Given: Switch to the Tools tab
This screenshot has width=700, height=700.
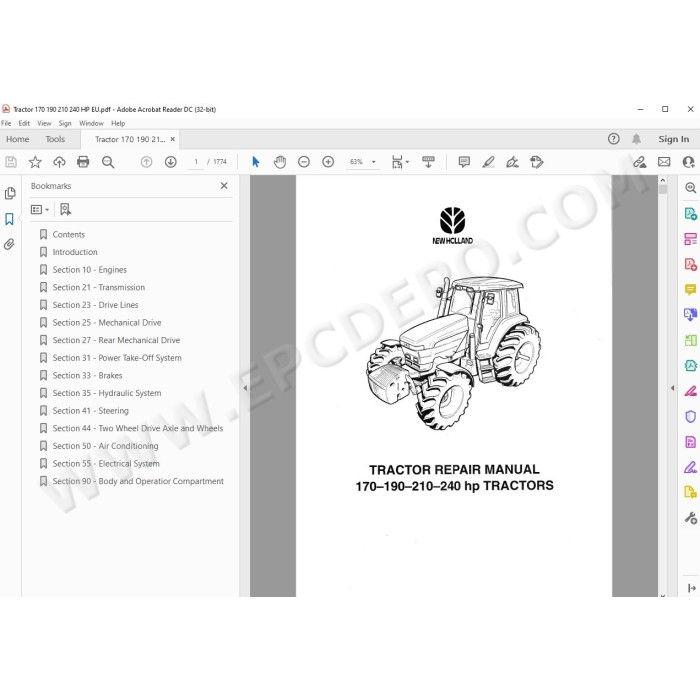Looking at the screenshot, I should point(55,139).
